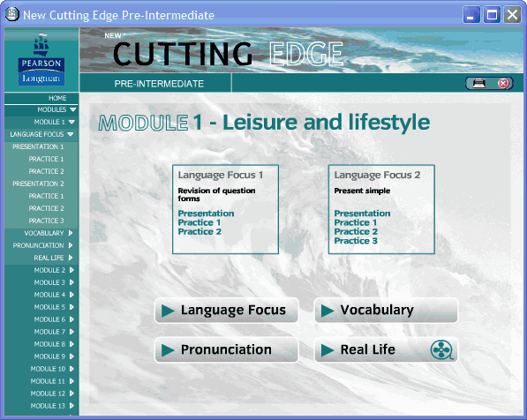Open Practice 1 link in Language Focus 1
Screen dimensions: 527x420
tap(200, 222)
